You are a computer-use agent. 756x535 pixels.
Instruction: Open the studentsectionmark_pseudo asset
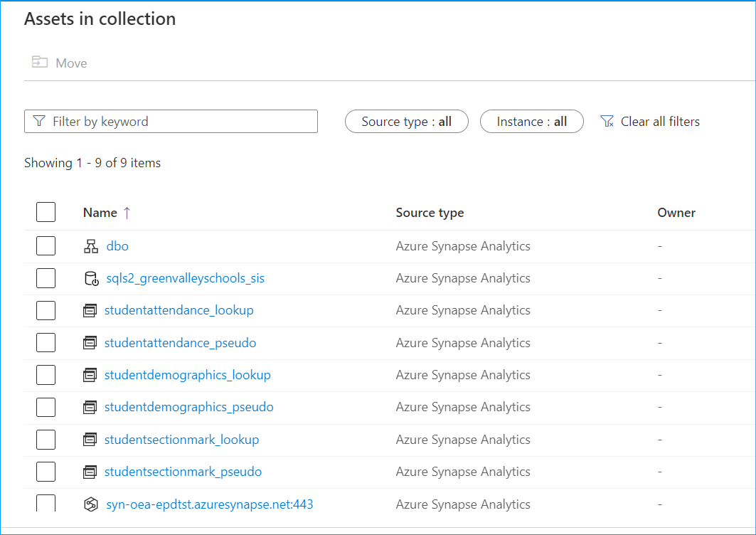[x=183, y=472]
